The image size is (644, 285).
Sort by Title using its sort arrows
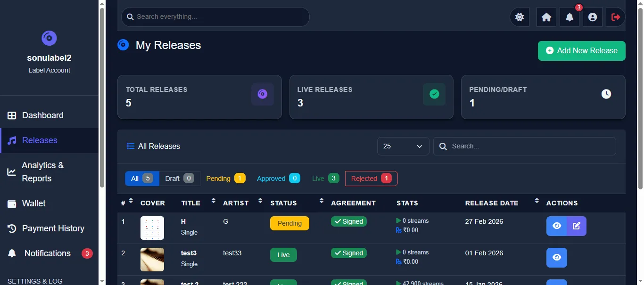[x=213, y=201]
